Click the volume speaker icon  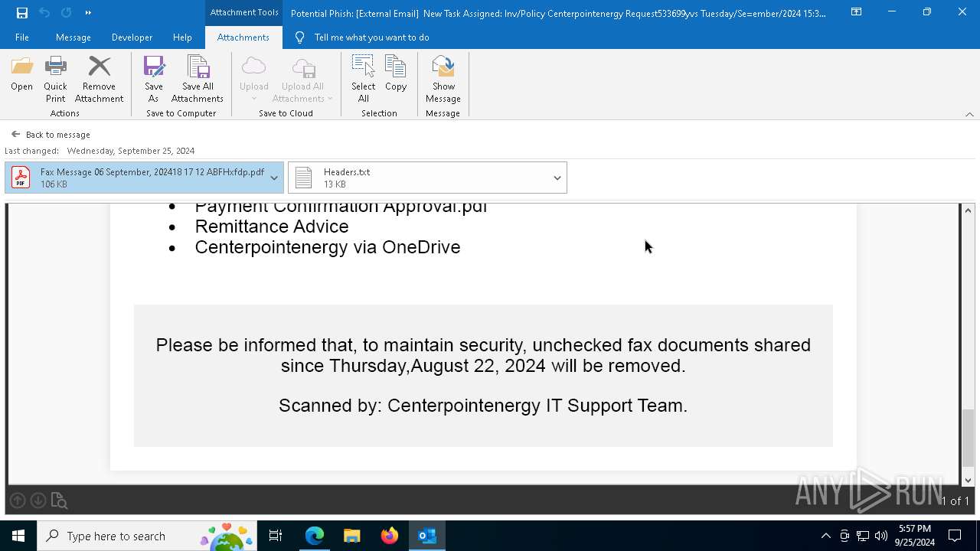pyautogui.click(x=880, y=536)
